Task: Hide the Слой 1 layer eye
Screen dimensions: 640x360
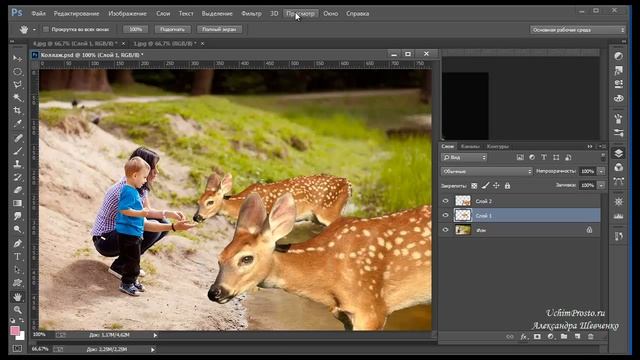Action: (446, 215)
